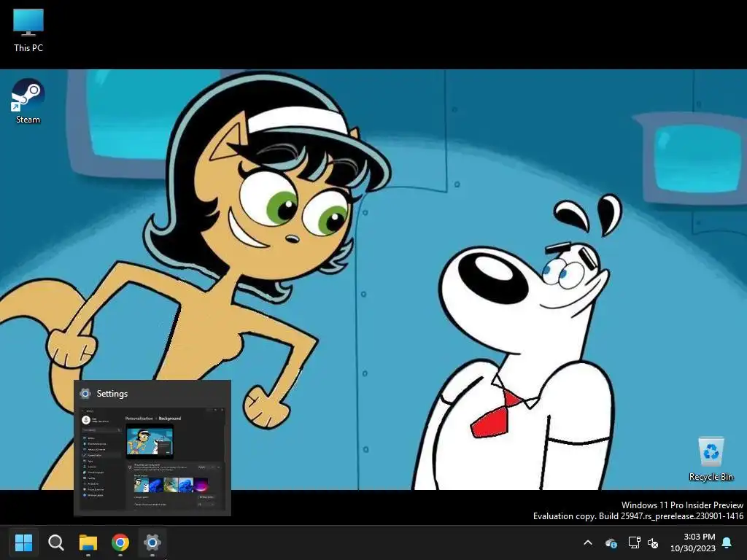Viewport: 747px width, 560px height.
Task: Open the network status tray icon
Action: pyautogui.click(x=634, y=542)
